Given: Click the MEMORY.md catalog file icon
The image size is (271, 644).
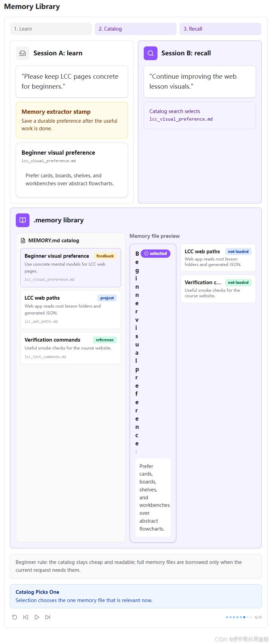Looking at the screenshot, I should pyautogui.click(x=23, y=241).
